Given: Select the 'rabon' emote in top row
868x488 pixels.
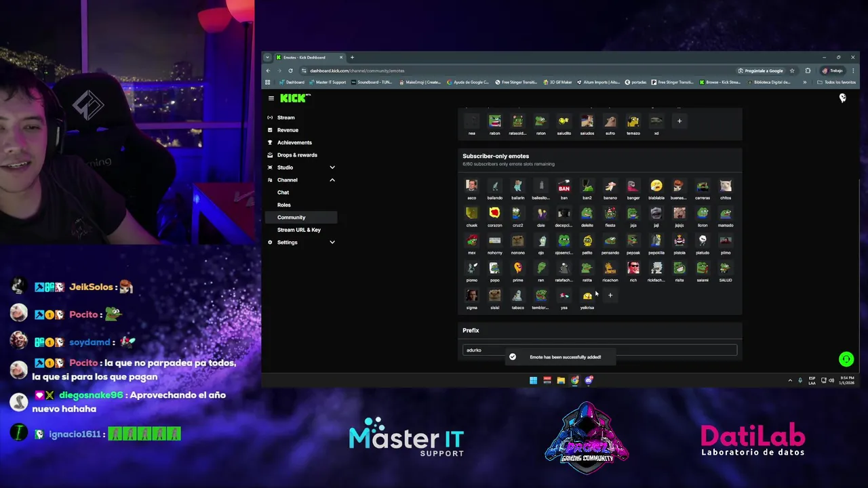Looking at the screenshot, I should click(x=494, y=121).
